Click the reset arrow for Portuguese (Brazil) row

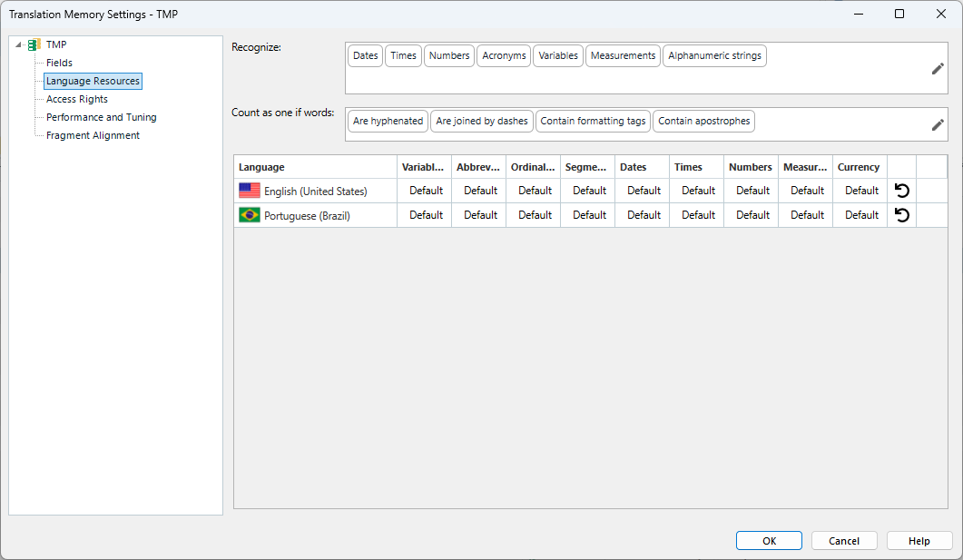click(900, 215)
